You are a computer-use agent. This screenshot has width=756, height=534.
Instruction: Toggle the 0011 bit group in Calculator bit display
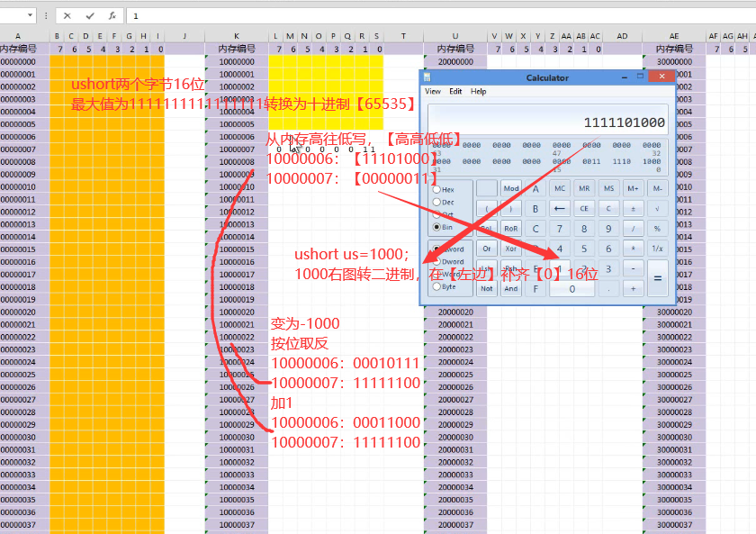click(591, 161)
